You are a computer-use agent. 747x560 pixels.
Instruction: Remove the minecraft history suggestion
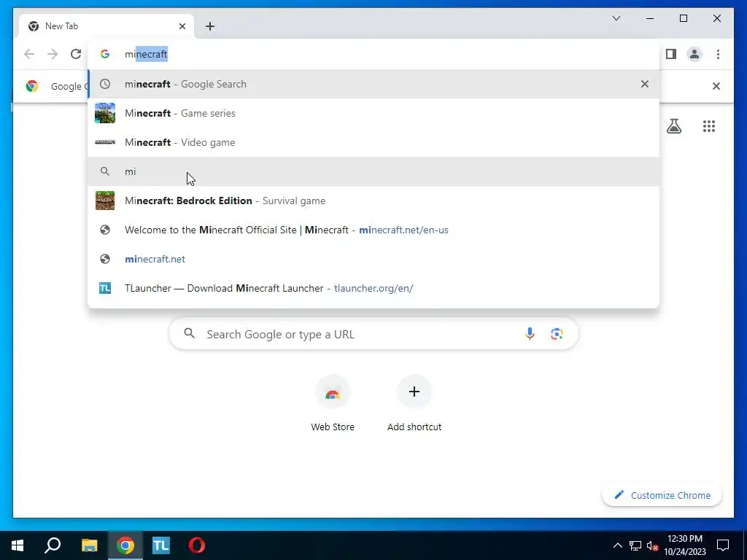[x=645, y=84]
